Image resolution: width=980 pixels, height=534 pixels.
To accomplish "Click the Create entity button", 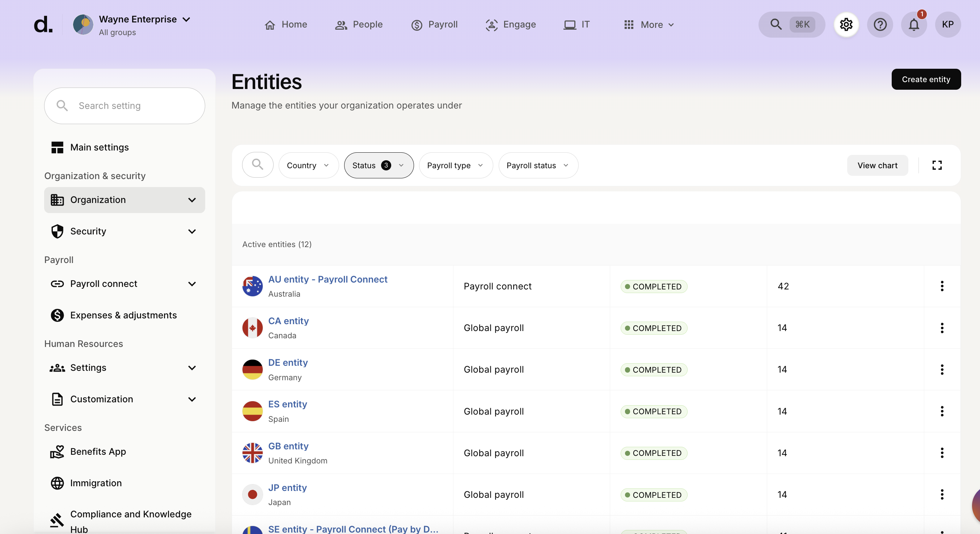I will pos(926,79).
